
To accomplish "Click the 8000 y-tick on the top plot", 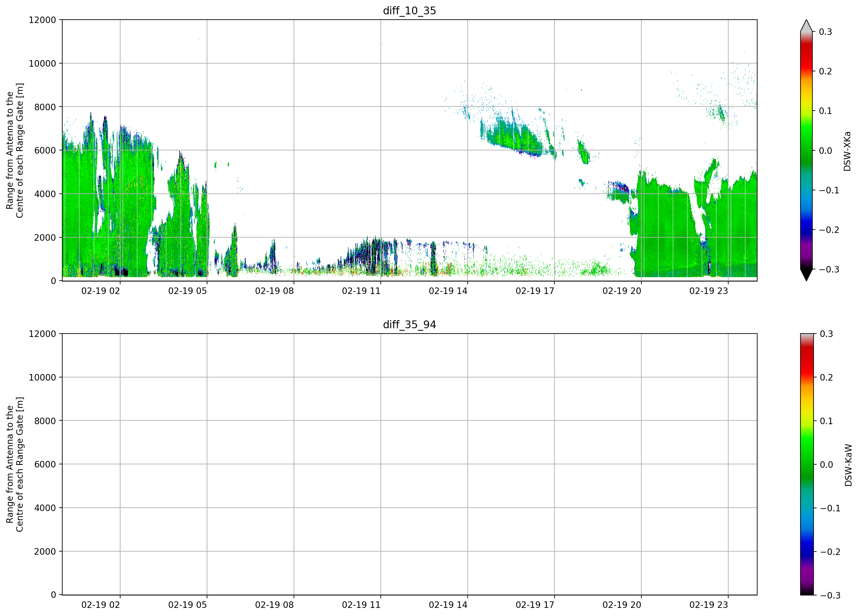I will coord(45,107).
